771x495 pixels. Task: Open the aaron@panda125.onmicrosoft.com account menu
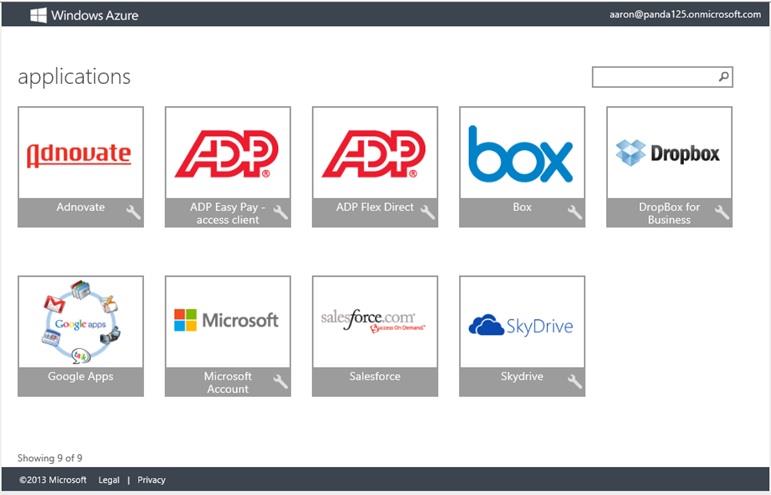(x=685, y=15)
